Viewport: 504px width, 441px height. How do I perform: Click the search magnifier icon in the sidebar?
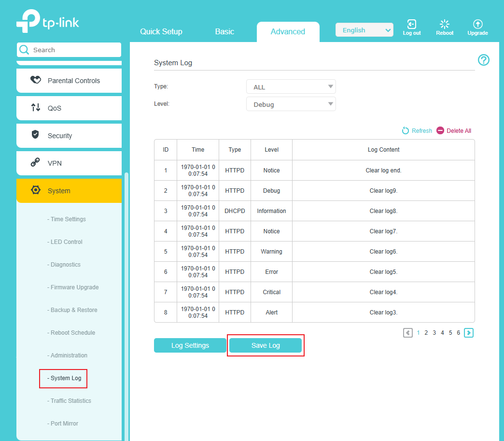(x=24, y=50)
